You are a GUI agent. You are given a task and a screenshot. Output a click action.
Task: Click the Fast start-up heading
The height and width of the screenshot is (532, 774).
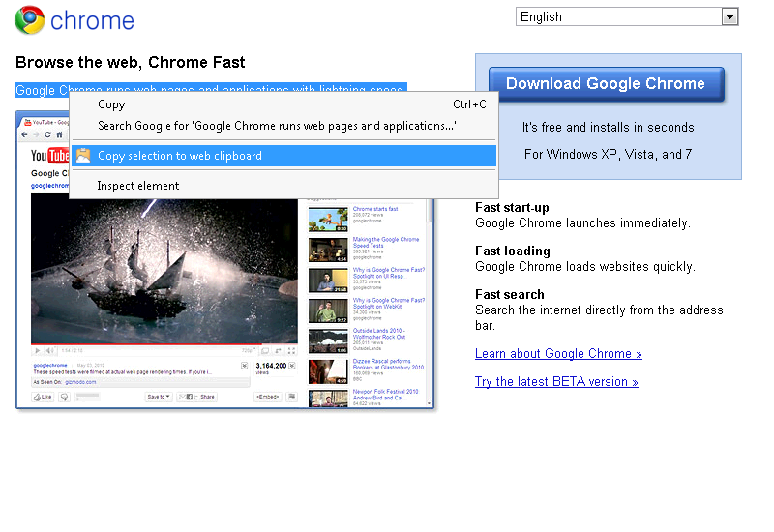pos(512,208)
